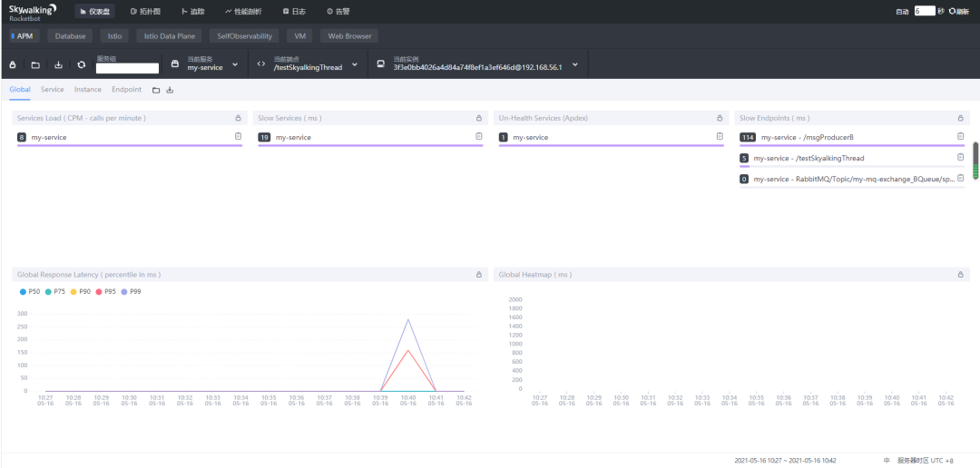Click the lock icon in dashboard toolbar
The width and height of the screenshot is (980, 468).
pyautogui.click(x=13, y=64)
